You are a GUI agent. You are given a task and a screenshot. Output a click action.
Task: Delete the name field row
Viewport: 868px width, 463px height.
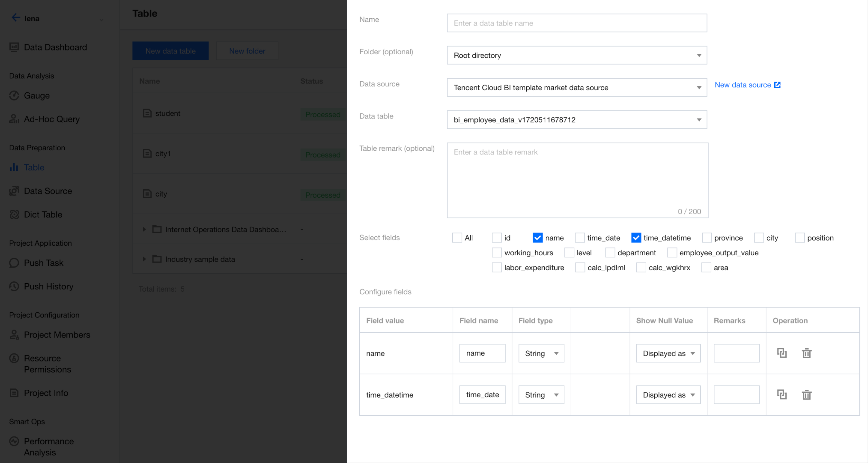pos(806,353)
